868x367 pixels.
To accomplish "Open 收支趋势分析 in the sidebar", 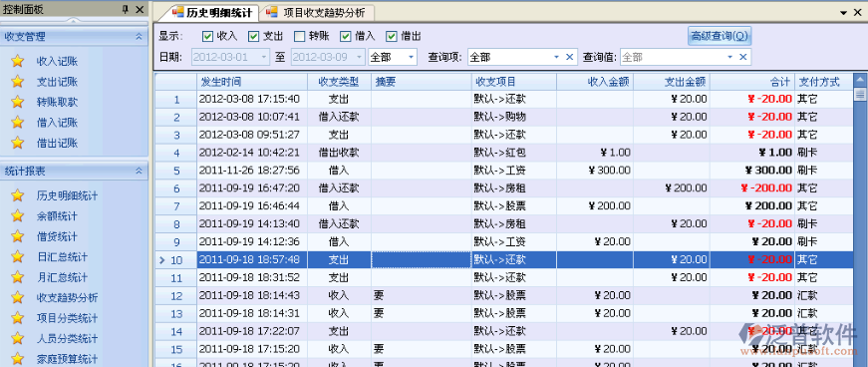I will pos(67,298).
